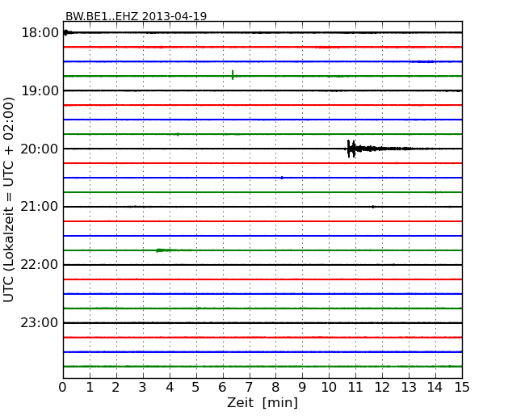This screenshot has height=420, width=525.
Task: Click x-axis tick label 11
Action: 355,388
